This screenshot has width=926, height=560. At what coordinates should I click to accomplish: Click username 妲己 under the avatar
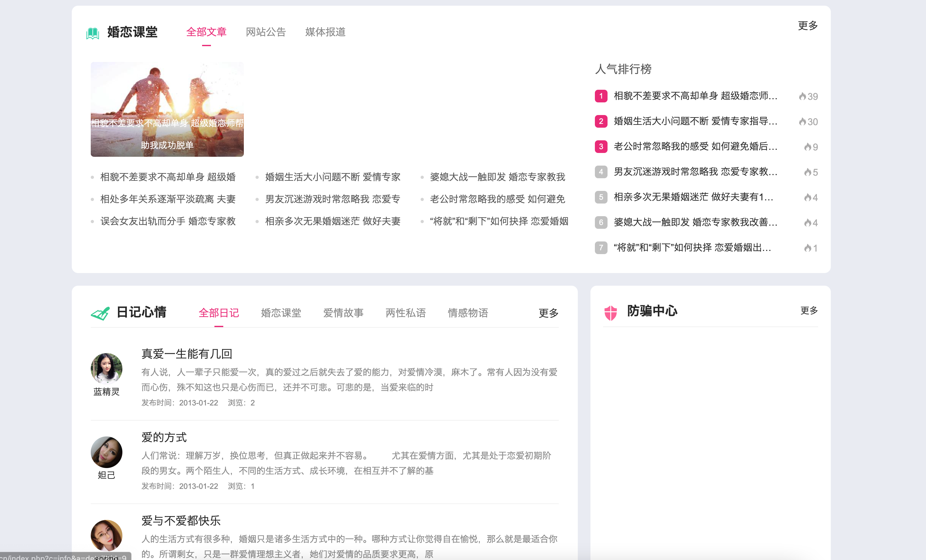(x=106, y=475)
